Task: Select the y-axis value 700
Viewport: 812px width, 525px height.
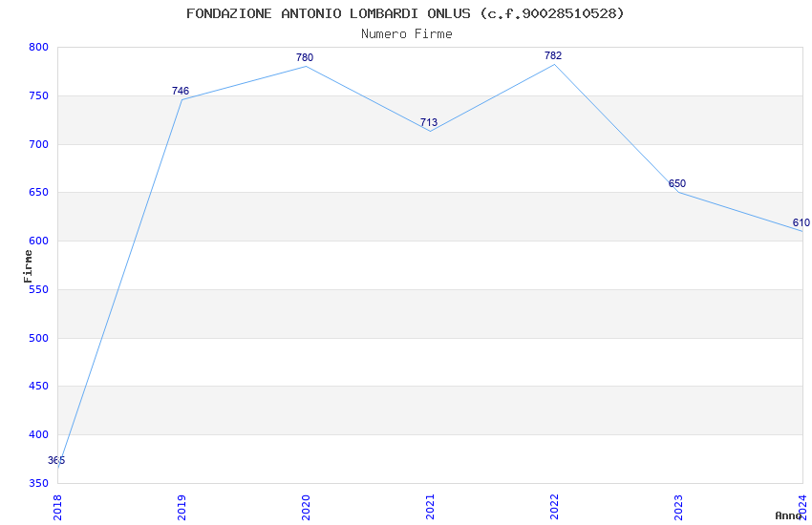Action: tap(39, 144)
